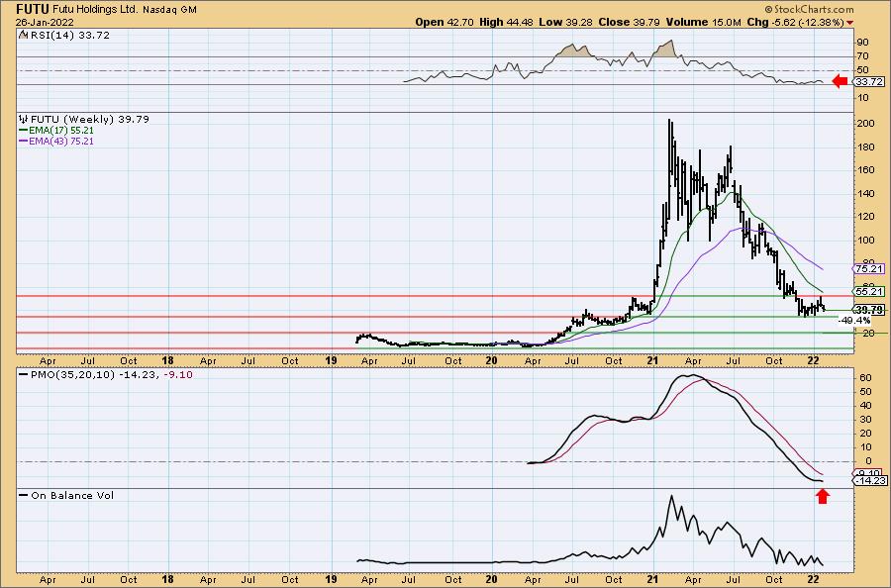Viewport: 891px width, 588px height.
Task: Click the -49.4% annotation label
Action: coord(854,321)
